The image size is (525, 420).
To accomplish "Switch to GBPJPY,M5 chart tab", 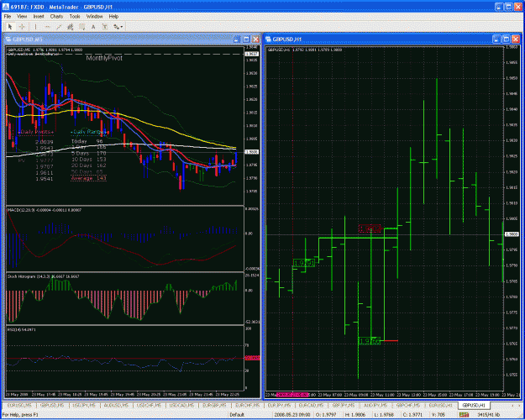I will click(x=344, y=406).
